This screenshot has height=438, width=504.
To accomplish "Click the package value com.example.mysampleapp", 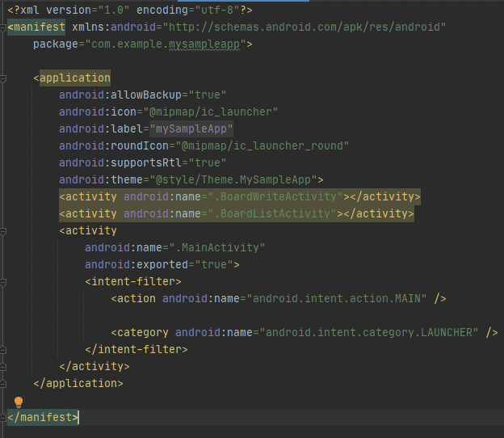I will (x=166, y=44).
